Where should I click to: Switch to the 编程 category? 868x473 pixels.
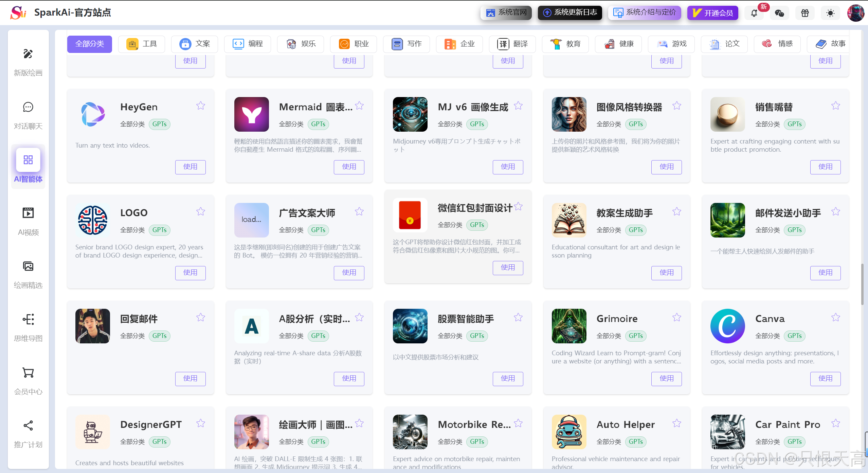pyautogui.click(x=248, y=44)
